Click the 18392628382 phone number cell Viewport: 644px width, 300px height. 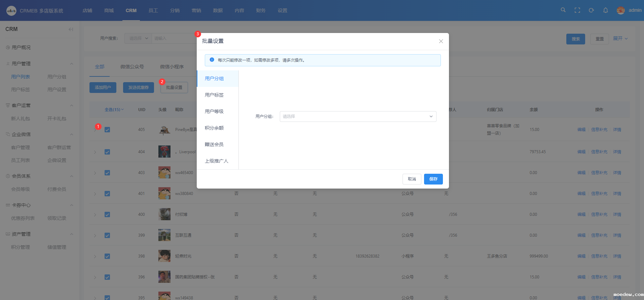[x=367, y=256]
